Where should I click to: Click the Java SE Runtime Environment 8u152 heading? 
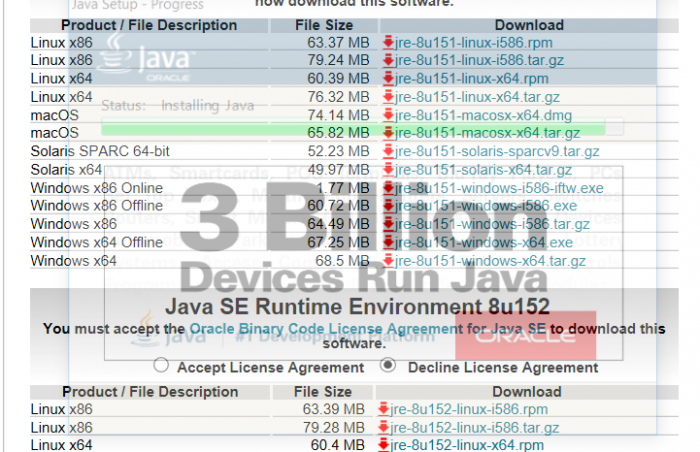[357, 307]
